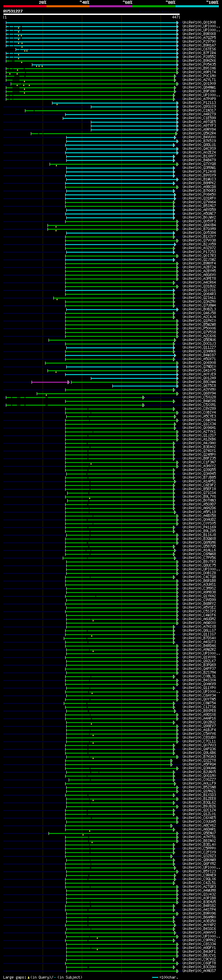Open hit UniRef100_Q6T5C8
The image size is (222, 980).
pyautogui.click(x=199, y=386)
